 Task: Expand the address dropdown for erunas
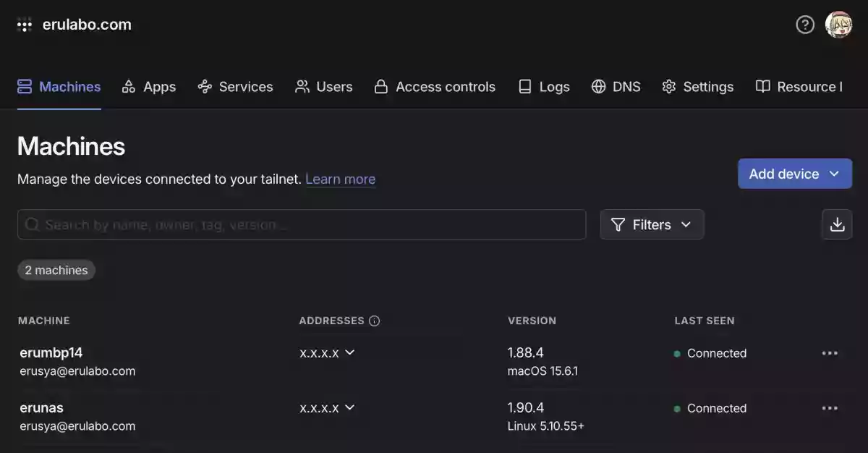pyautogui.click(x=349, y=407)
